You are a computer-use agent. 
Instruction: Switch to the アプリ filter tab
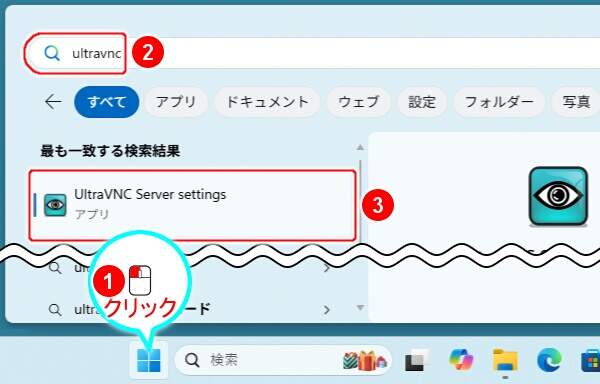pos(176,102)
